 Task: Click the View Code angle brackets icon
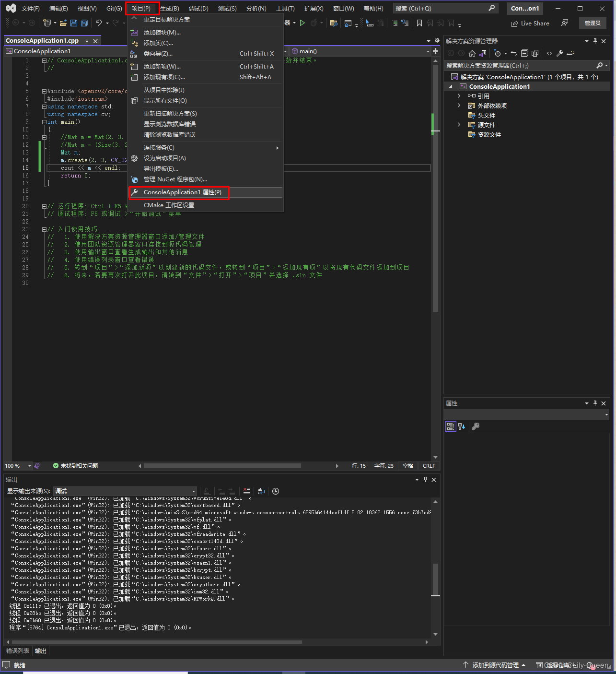[549, 53]
